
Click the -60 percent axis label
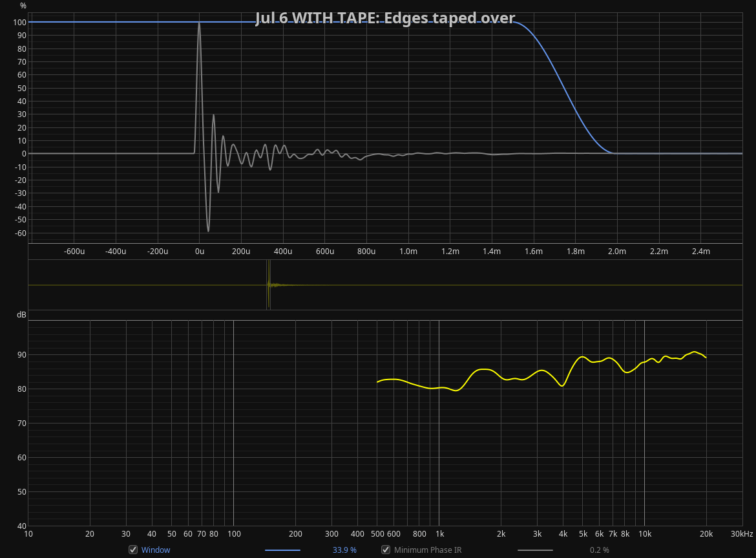tap(20, 233)
